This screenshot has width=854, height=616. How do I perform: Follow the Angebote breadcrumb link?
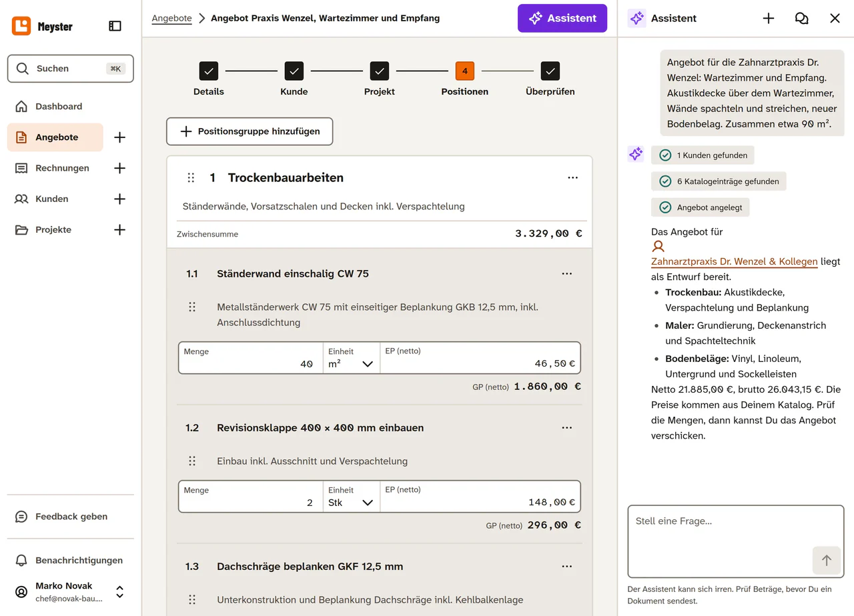point(171,19)
